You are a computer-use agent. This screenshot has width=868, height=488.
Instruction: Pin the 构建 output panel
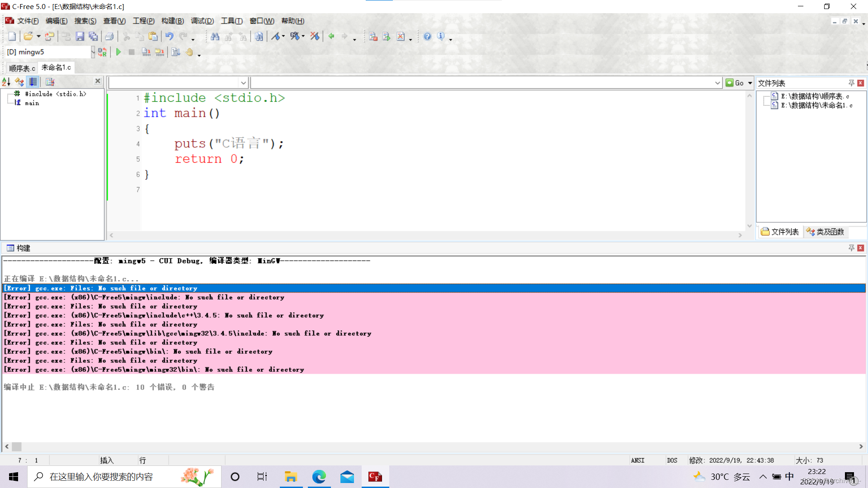[851, 248]
